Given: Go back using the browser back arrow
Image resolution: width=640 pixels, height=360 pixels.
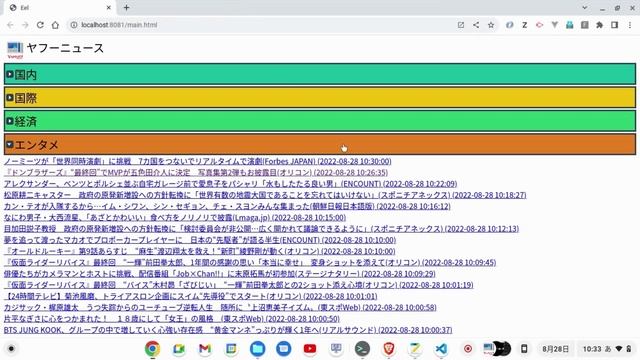Looking at the screenshot, I should pos(10,25).
